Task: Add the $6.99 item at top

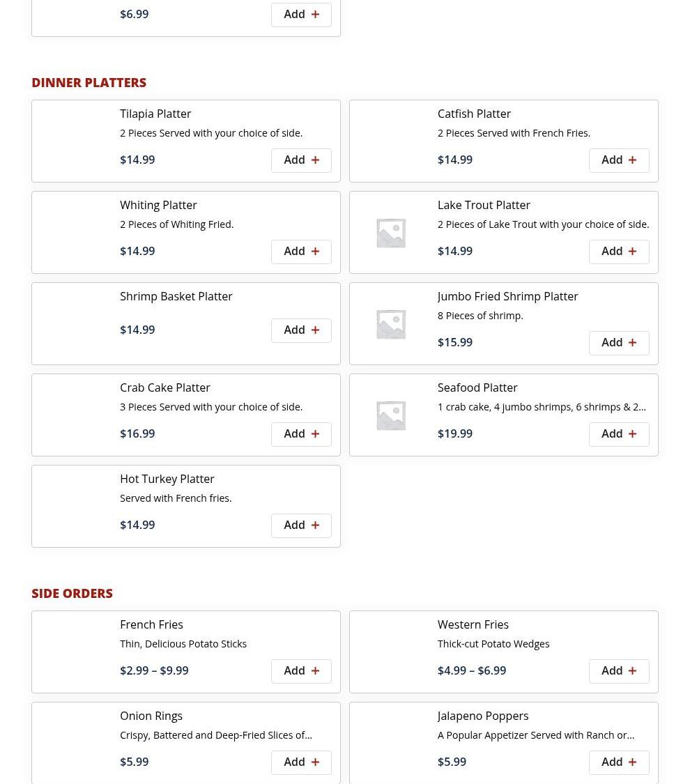Action: [301, 15]
